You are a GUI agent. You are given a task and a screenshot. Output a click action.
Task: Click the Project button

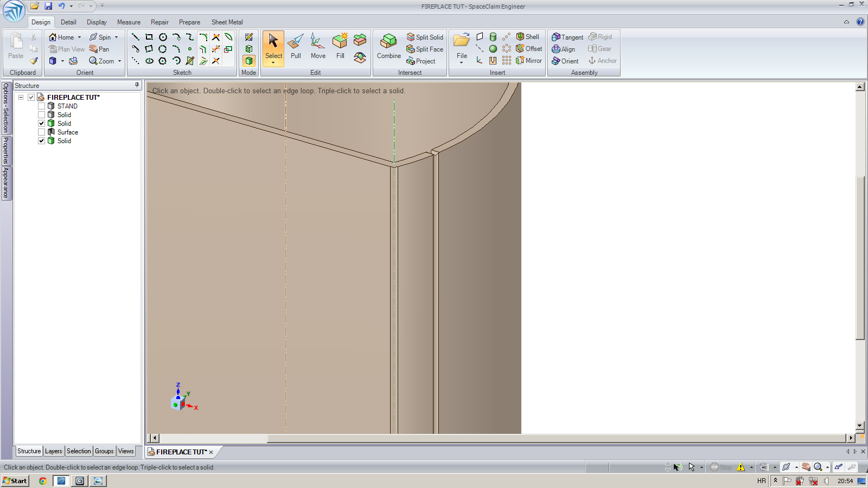pos(421,61)
